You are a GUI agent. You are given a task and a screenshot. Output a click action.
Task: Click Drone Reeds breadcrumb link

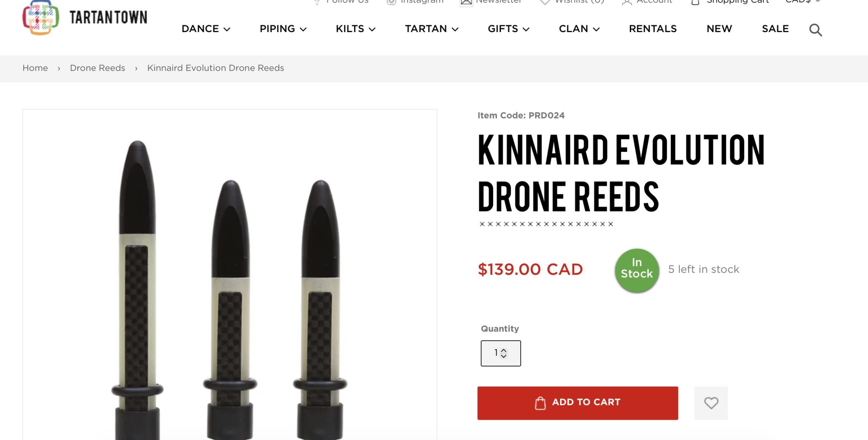[97, 68]
